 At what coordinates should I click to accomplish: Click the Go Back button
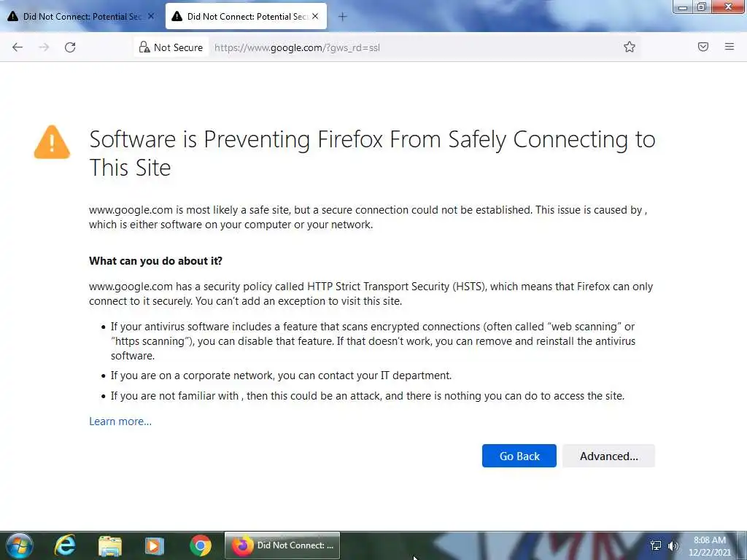[519, 456]
